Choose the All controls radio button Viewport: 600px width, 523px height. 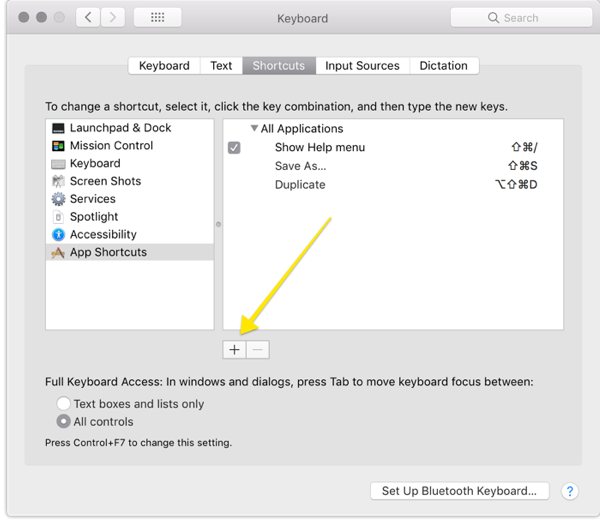pyautogui.click(x=64, y=422)
